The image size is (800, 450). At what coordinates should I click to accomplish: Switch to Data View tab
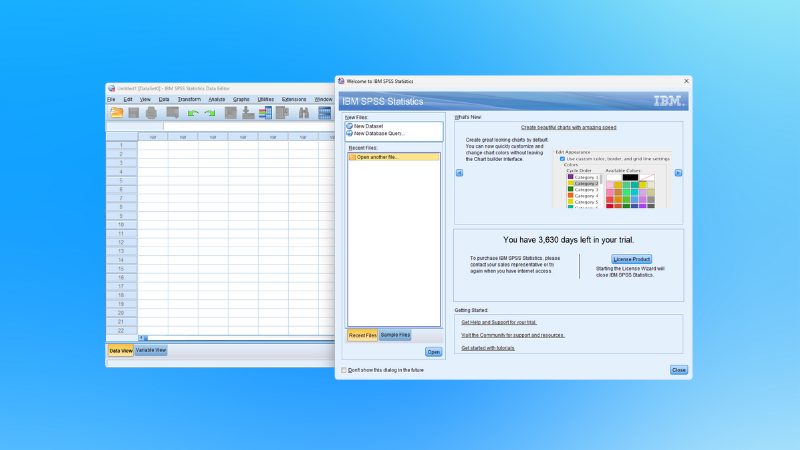pos(121,351)
